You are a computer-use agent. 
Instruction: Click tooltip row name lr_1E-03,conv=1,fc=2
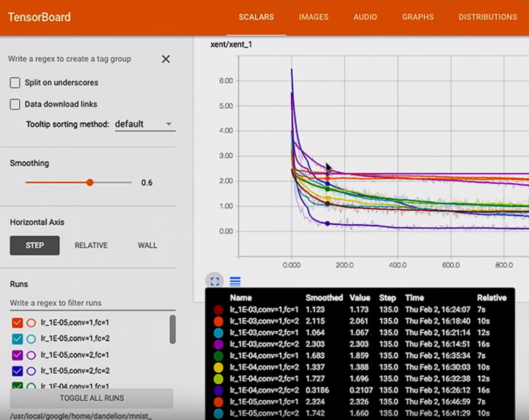[264, 321]
